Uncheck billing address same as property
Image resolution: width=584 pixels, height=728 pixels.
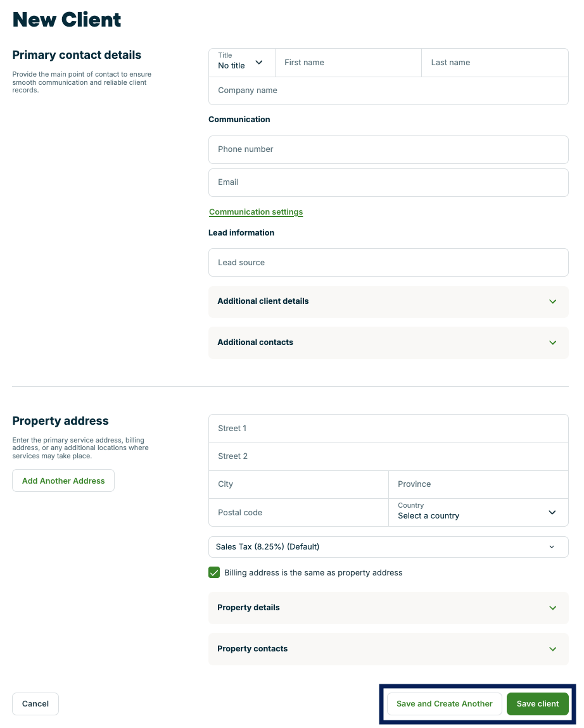(x=214, y=573)
